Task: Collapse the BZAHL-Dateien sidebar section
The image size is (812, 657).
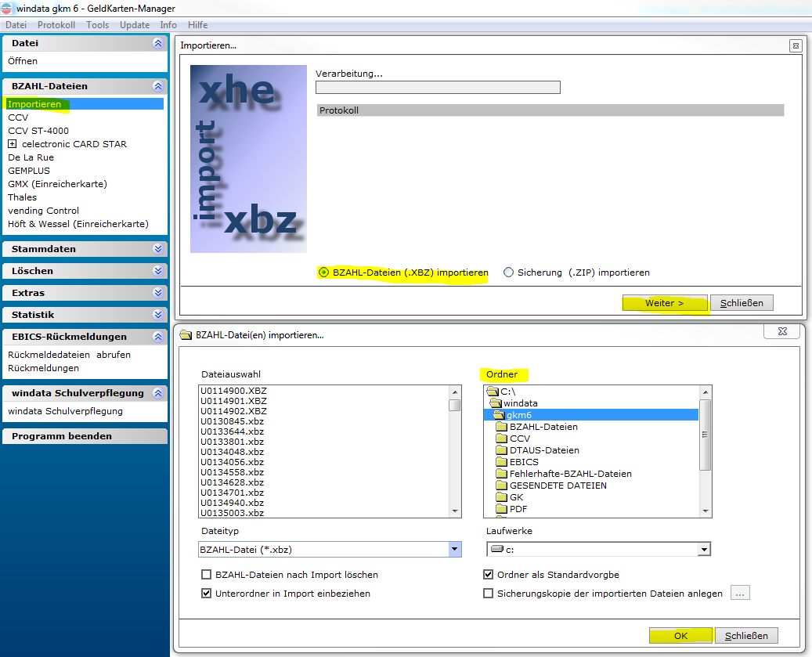Action: (158, 86)
